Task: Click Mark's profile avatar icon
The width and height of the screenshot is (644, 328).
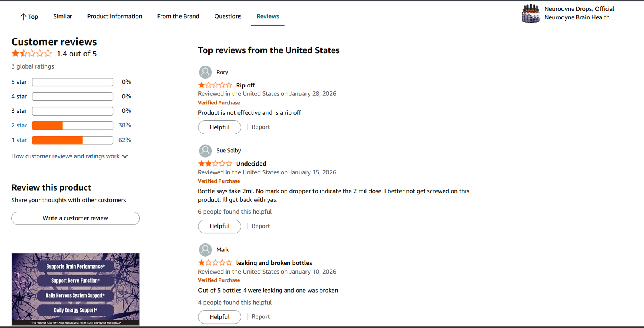Action: pyautogui.click(x=205, y=250)
